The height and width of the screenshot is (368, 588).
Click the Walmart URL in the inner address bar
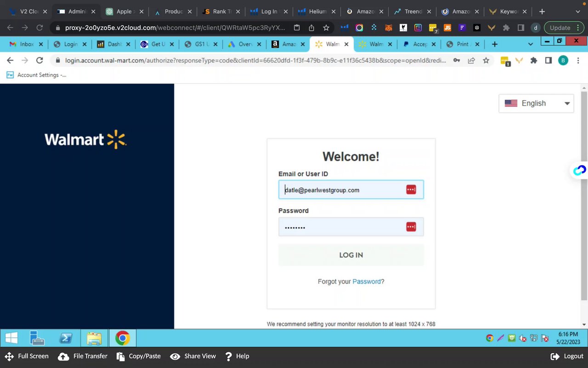point(255,60)
